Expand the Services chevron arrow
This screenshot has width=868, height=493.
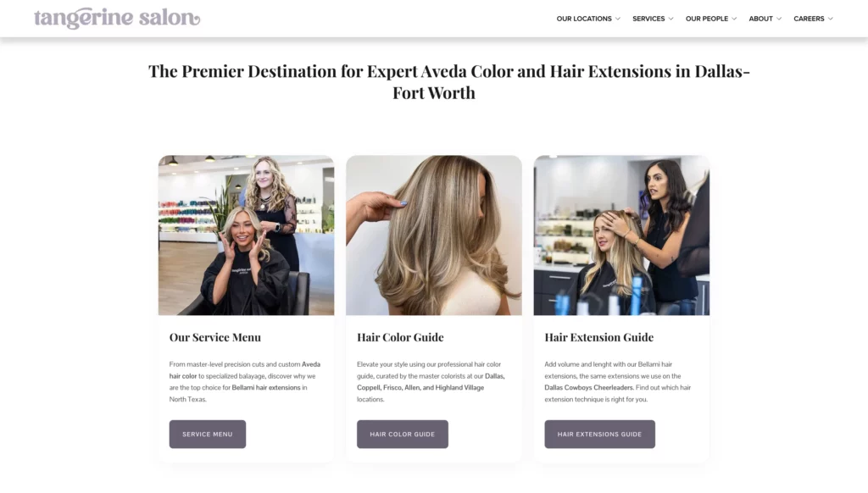pos(671,19)
